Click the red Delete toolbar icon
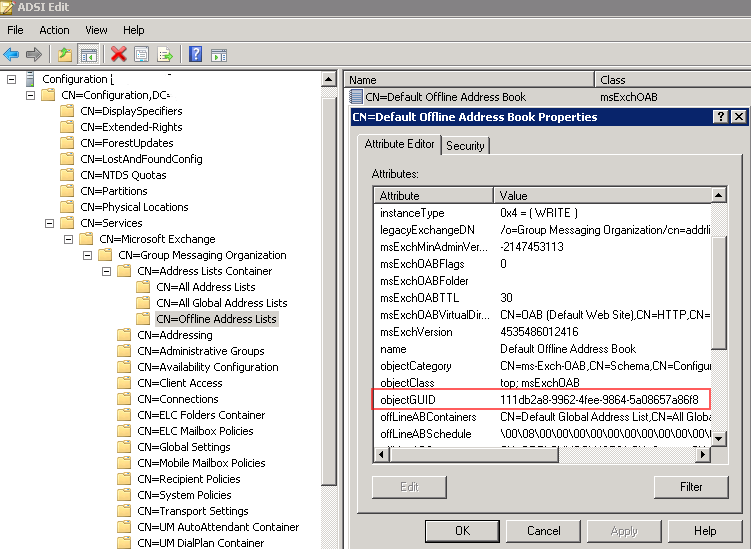Screen dimensions: 751x549 pyautogui.click(x=118, y=54)
